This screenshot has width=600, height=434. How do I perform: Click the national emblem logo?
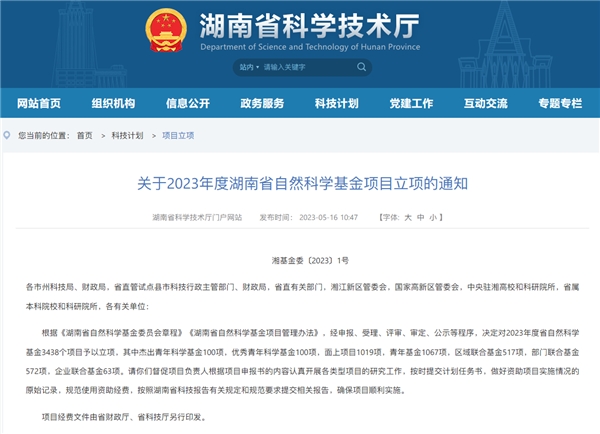coord(166,30)
